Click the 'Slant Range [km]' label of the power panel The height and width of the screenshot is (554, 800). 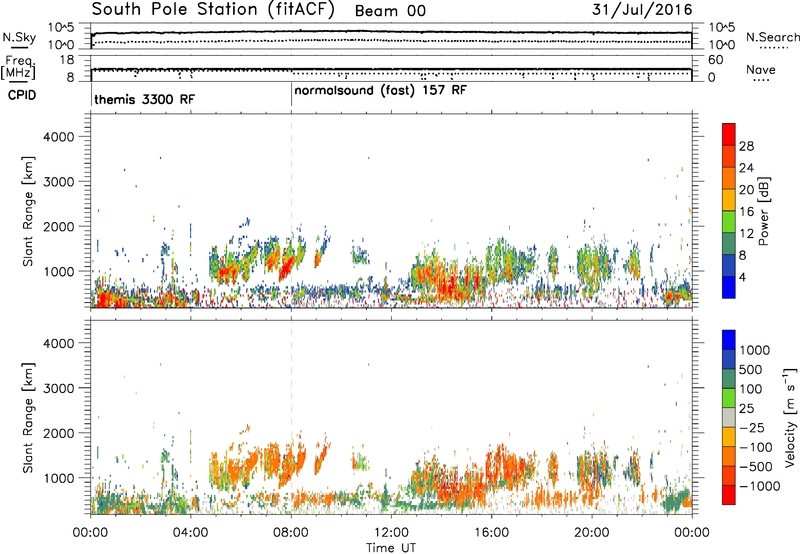[x=28, y=211]
